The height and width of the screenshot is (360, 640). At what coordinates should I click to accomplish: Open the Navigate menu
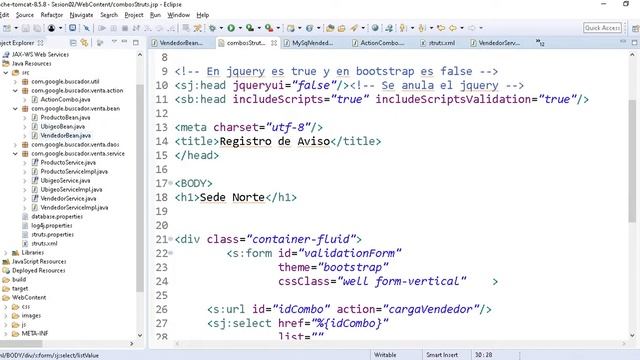(x=81, y=15)
